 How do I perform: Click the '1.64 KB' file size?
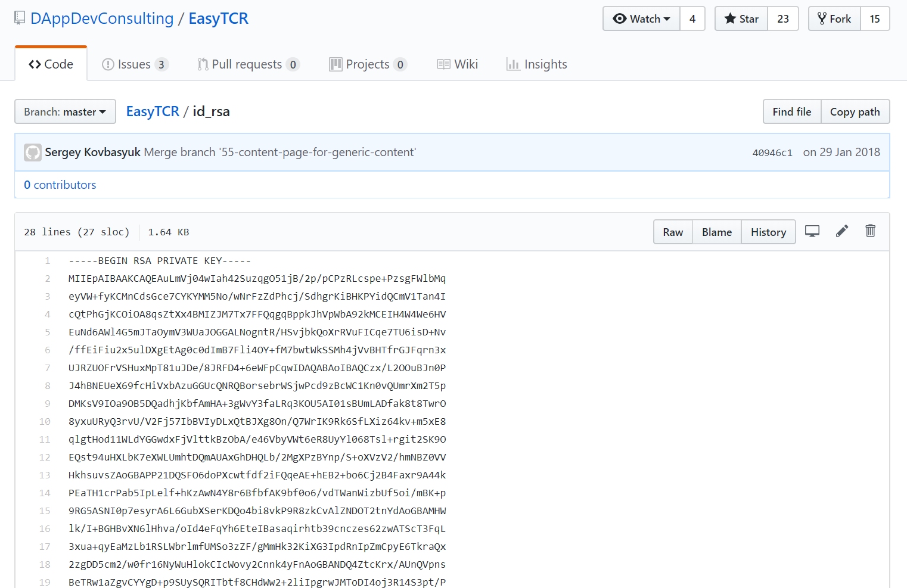[169, 232]
